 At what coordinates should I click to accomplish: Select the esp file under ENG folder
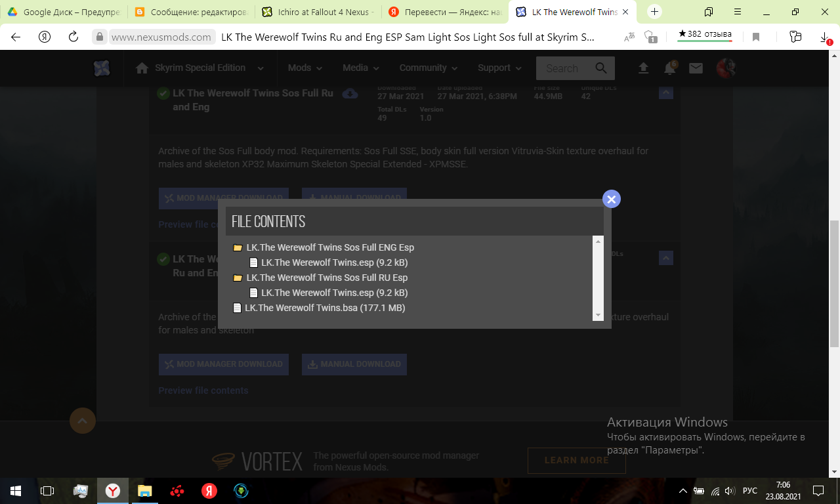(x=334, y=262)
